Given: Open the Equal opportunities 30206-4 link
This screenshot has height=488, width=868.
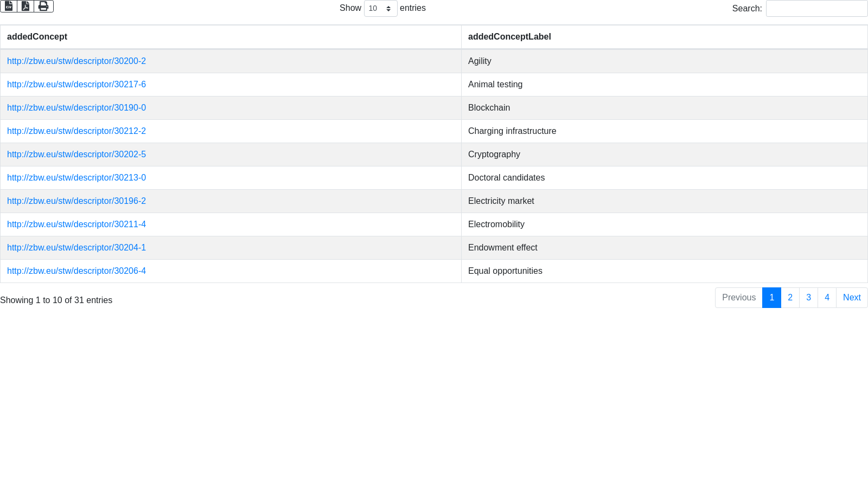Looking at the screenshot, I should click(x=76, y=271).
